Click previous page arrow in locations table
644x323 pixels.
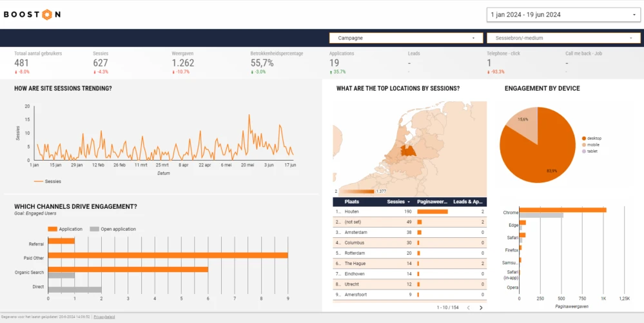coord(468,308)
